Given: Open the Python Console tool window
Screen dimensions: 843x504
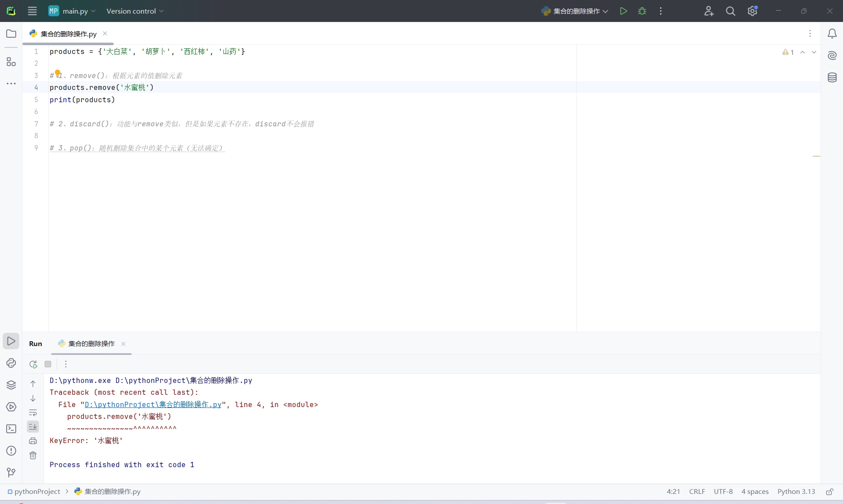Looking at the screenshot, I should point(11,363).
